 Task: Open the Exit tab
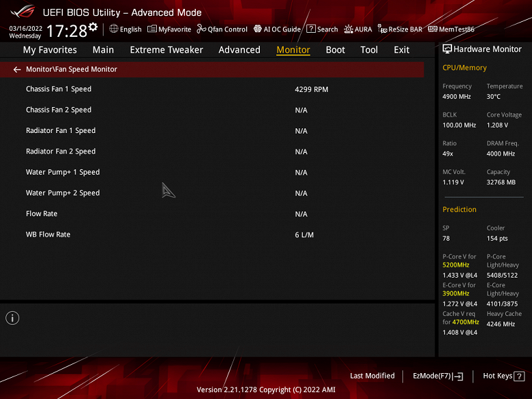[401, 50]
